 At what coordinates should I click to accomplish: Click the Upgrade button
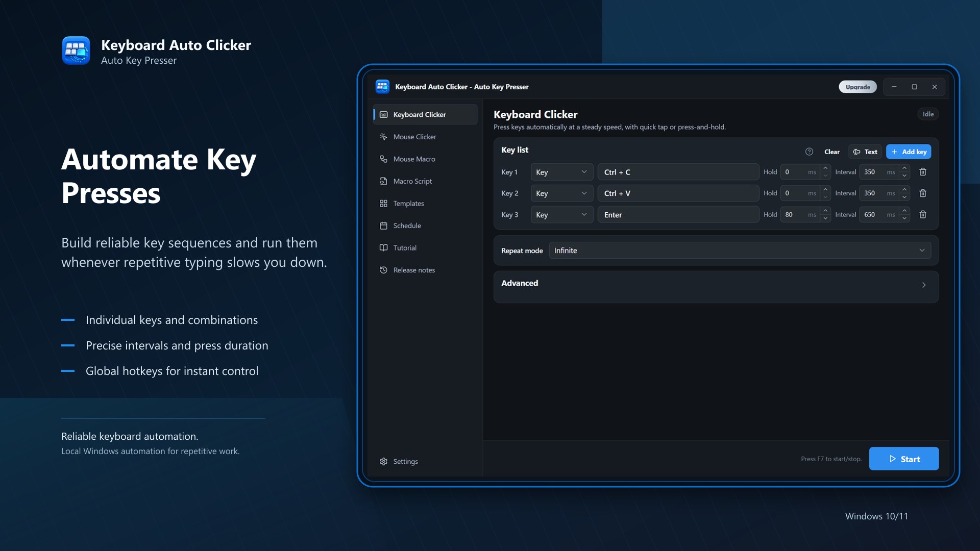click(857, 87)
